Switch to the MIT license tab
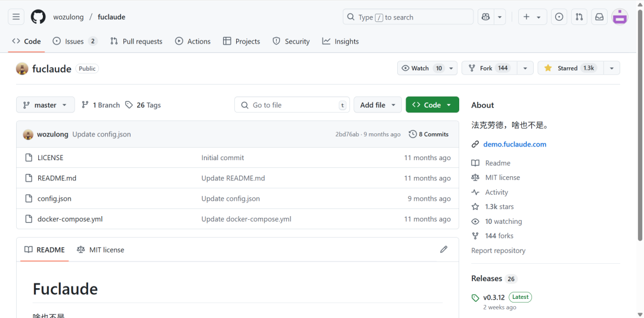The height and width of the screenshot is (318, 644). coord(101,250)
